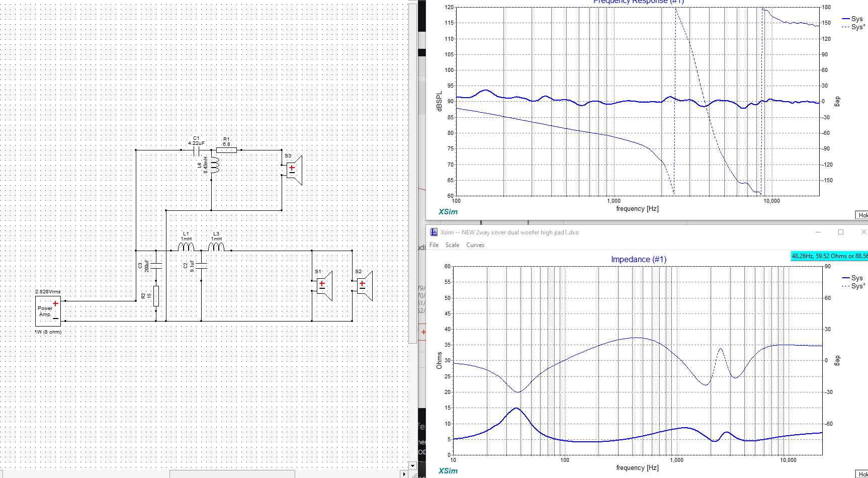Click Ohms axis label on Impedance graph

[439, 360]
